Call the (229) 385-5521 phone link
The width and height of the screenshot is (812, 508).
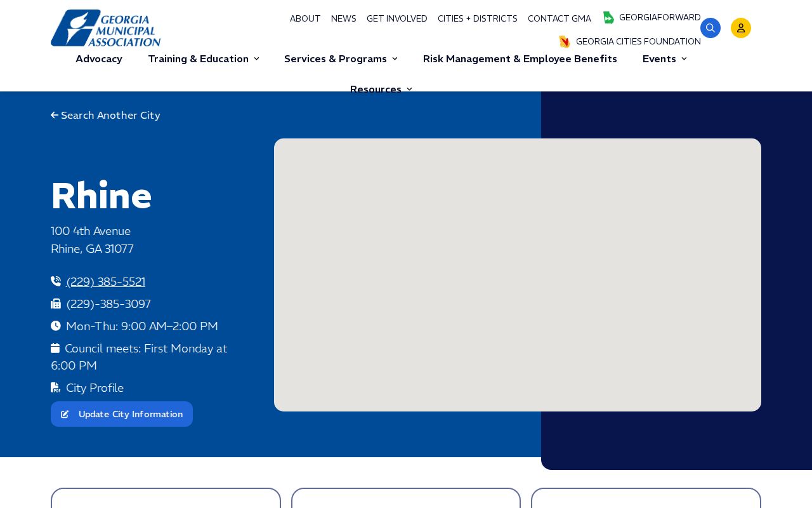106,282
